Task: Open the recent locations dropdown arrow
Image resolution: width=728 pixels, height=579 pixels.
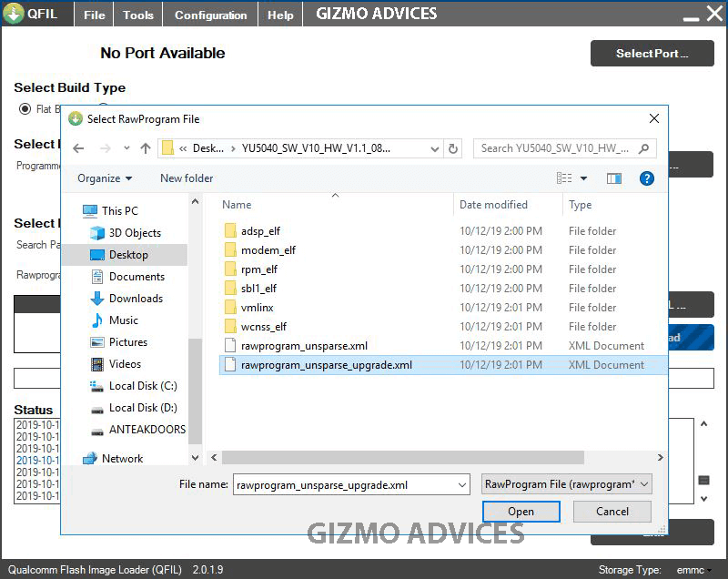Action: pos(126,148)
